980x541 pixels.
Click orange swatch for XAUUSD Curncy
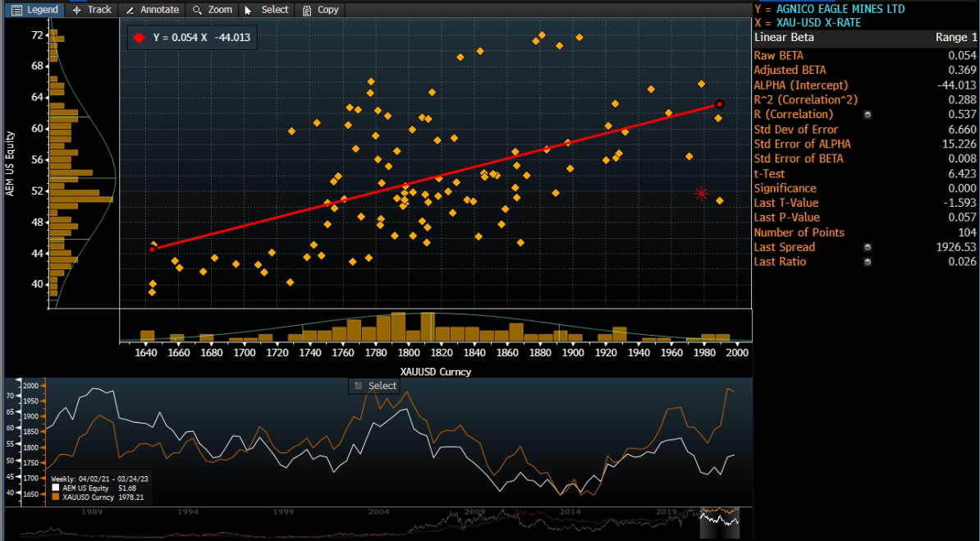[x=56, y=497]
